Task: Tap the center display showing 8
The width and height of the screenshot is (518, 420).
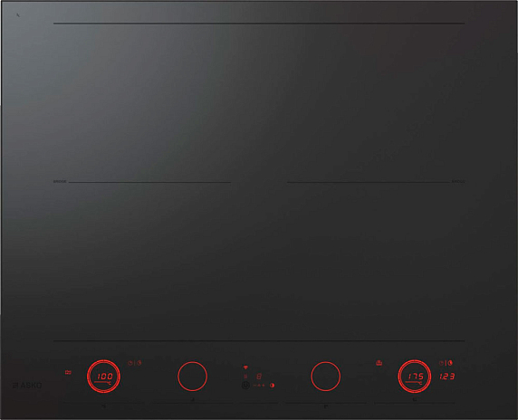Action: pos(259,376)
